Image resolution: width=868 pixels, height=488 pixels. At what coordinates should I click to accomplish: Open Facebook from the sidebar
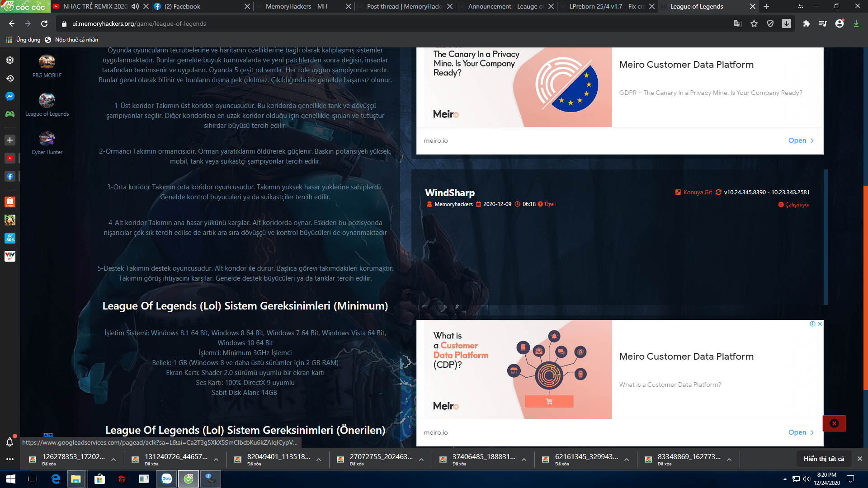pyautogui.click(x=10, y=176)
